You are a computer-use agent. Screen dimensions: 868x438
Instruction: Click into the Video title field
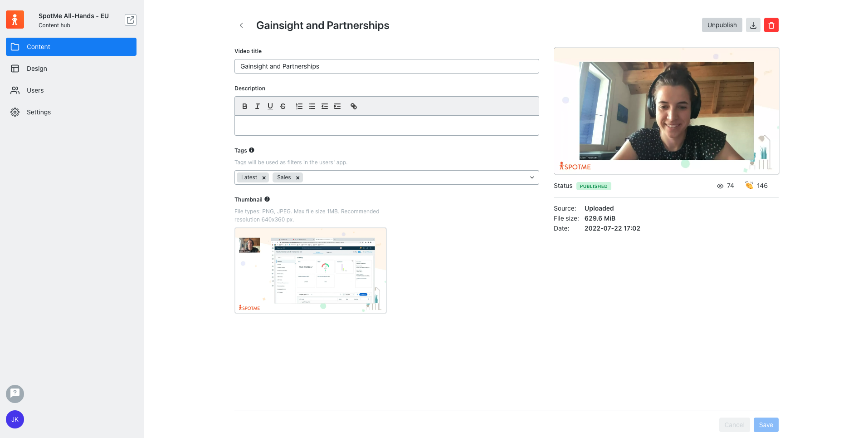coord(387,66)
